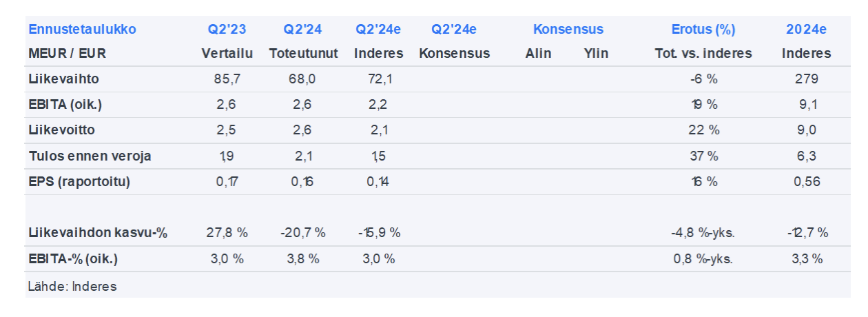Select the 2024e column header

(806, 30)
